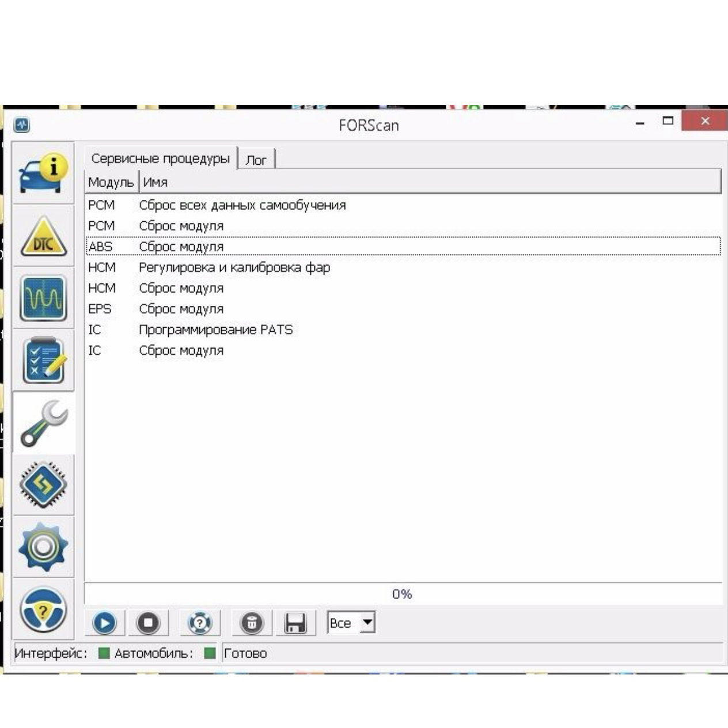Viewport: 728px width, 728px height.
Task: Select the wrench service procedures section
Action: pos(43,423)
